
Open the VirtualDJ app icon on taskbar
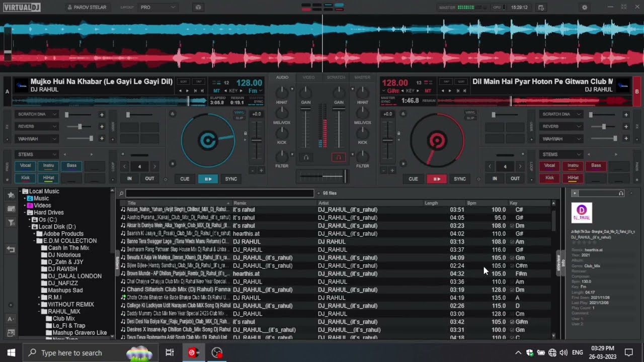[x=193, y=352]
